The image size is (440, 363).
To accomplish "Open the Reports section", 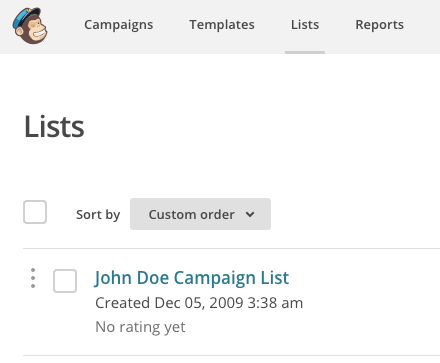I will (380, 25).
